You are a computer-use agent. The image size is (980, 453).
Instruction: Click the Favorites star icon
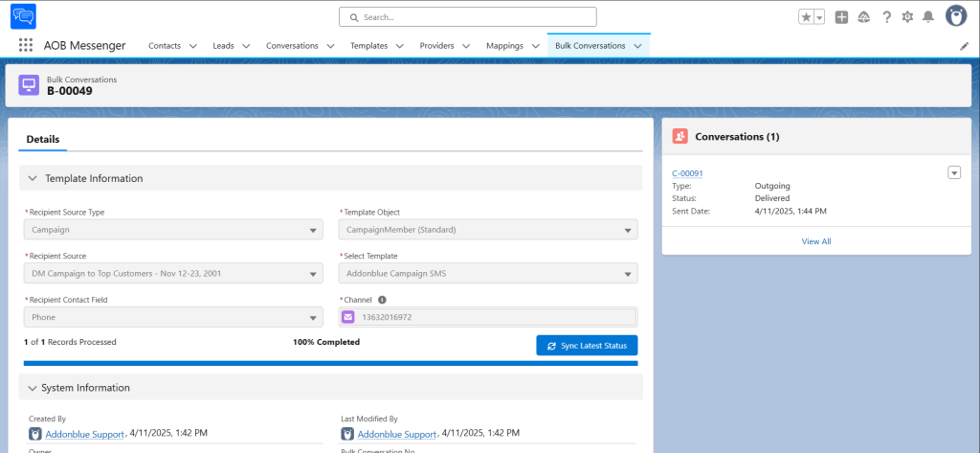tap(806, 17)
